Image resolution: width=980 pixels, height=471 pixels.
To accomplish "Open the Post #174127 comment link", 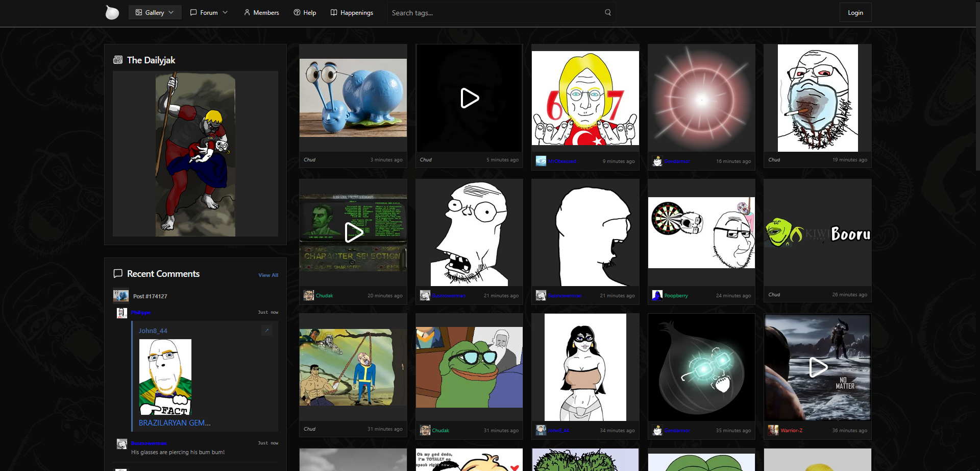I will [150, 296].
